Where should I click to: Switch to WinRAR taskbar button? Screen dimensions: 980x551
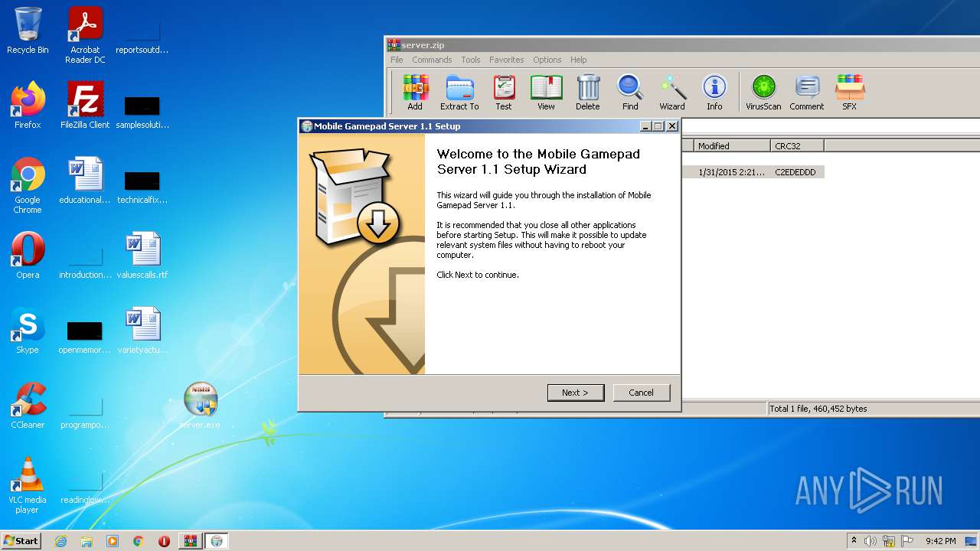191,541
